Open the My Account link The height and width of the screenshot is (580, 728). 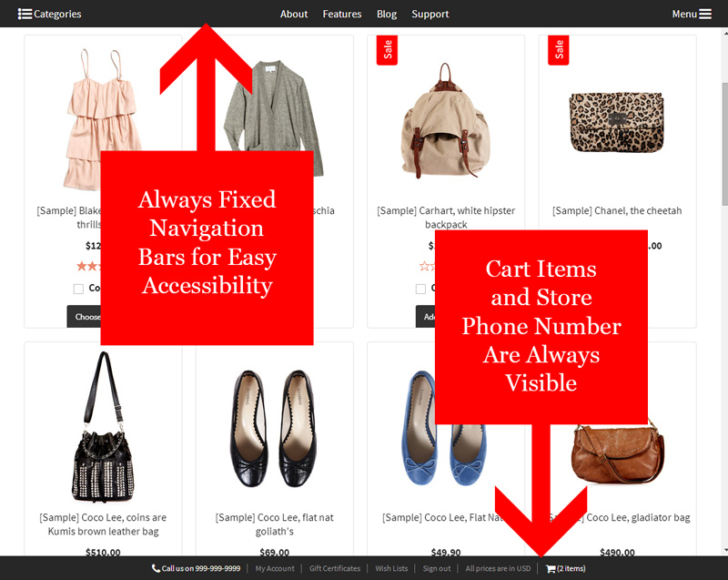coord(275,568)
